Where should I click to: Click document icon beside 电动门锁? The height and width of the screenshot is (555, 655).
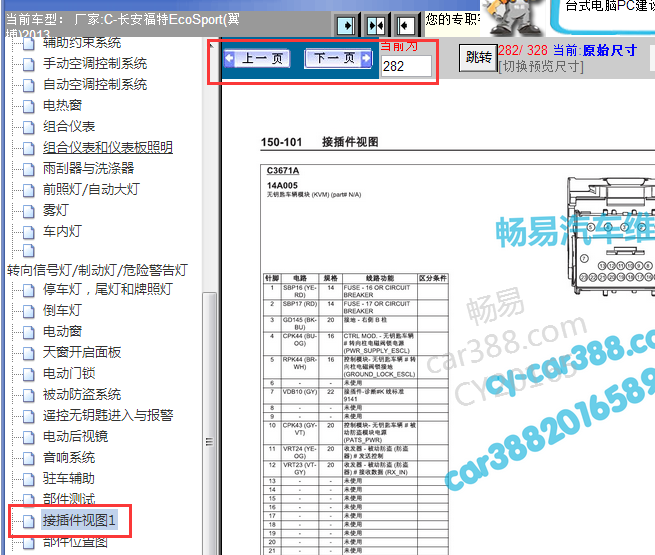coord(28,374)
